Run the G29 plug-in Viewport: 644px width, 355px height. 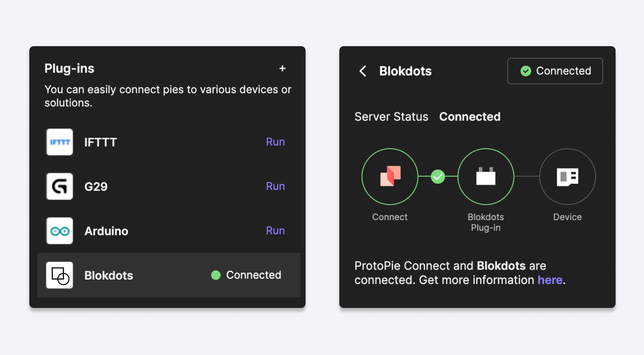(x=275, y=186)
